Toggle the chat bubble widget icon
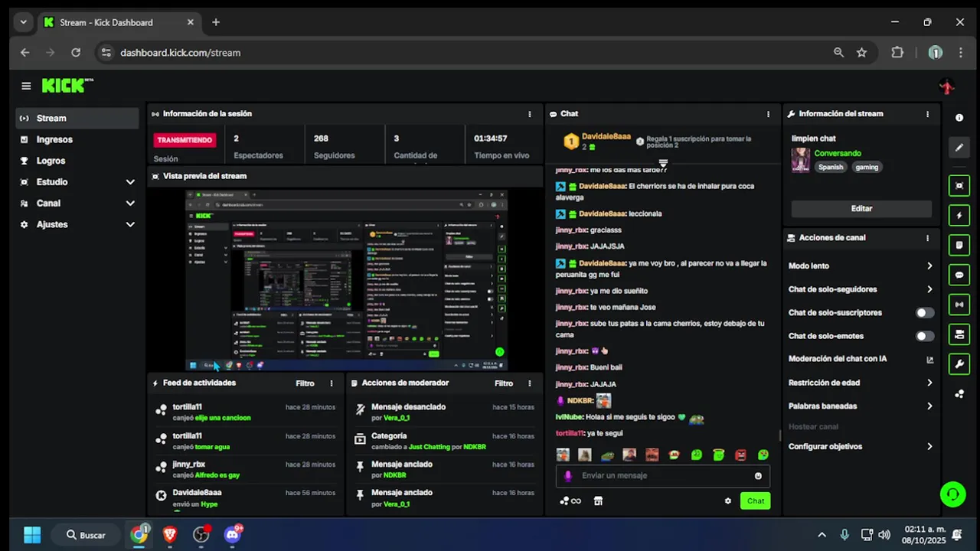The image size is (980, 551). (959, 275)
